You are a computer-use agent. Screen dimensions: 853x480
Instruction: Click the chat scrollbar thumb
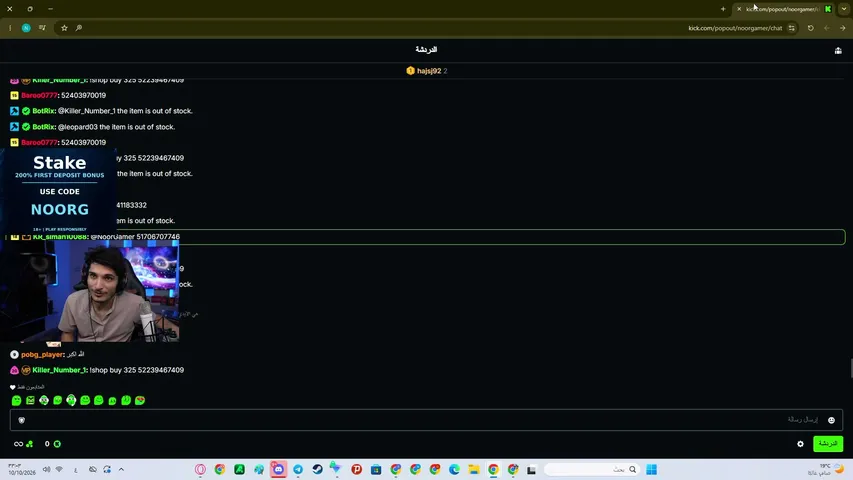[851, 368]
